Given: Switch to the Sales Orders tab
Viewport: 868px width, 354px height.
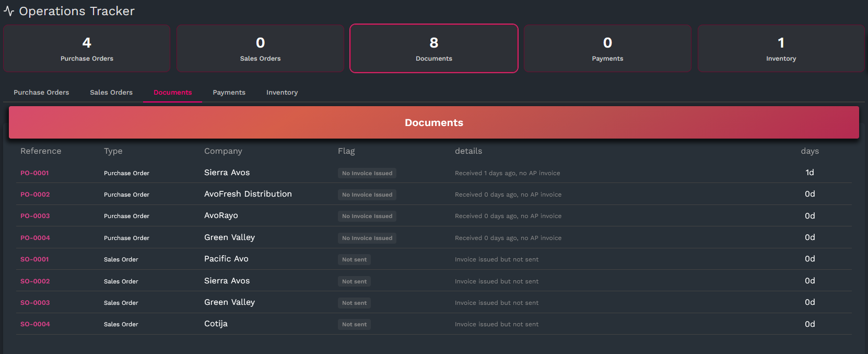Looking at the screenshot, I should click(111, 93).
